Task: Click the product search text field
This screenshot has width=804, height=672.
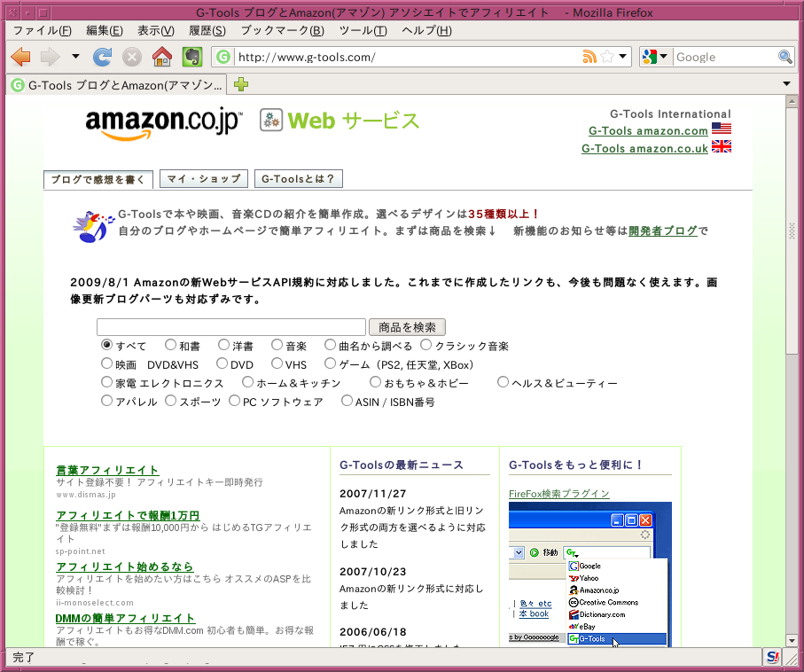Action: 231,327
